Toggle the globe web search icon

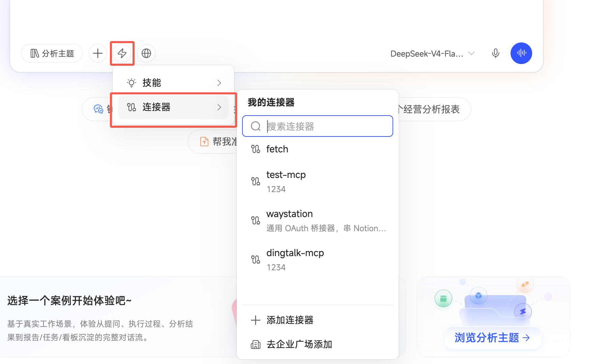(146, 53)
